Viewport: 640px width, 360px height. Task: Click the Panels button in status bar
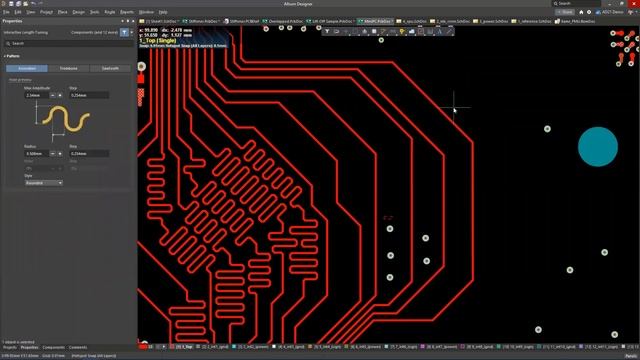631,356
